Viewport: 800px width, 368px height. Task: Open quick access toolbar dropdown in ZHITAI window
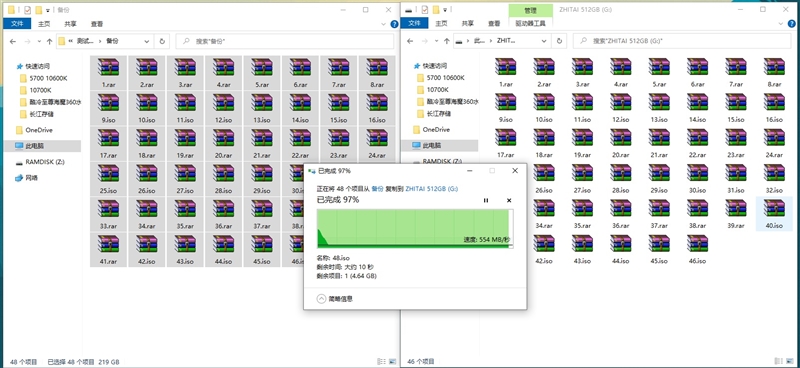coord(445,10)
